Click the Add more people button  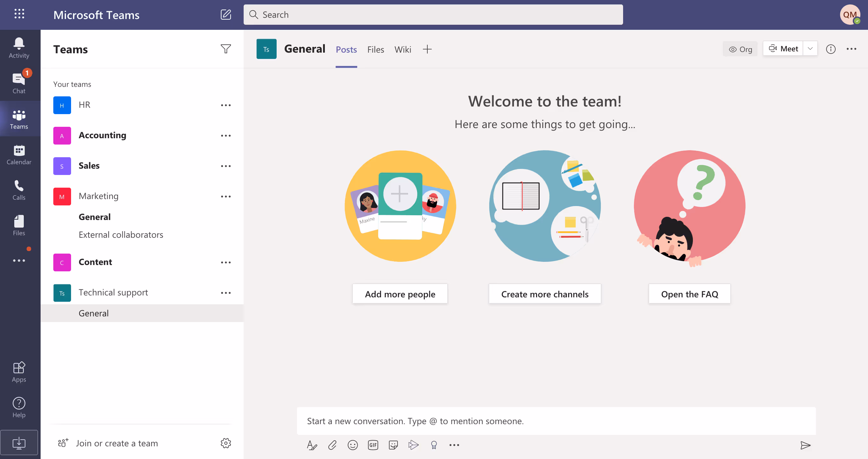pos(400,294)
